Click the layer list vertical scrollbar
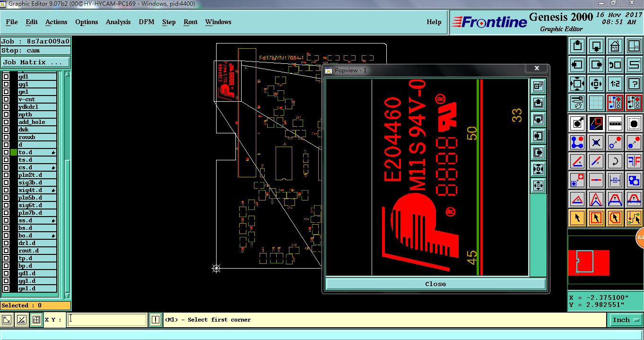This screenshot has width=644, height=340. pyautogui.click(x=67, y=184)
